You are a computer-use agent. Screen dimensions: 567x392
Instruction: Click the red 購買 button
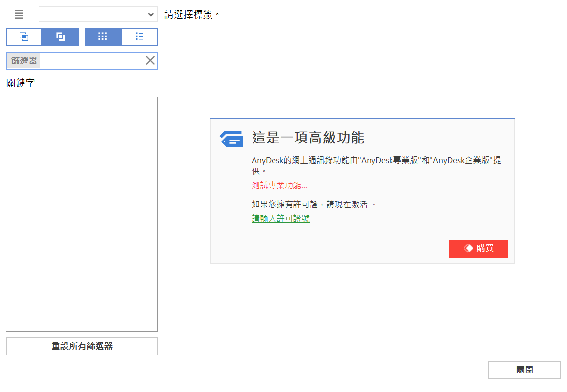[x=478, y=248]
